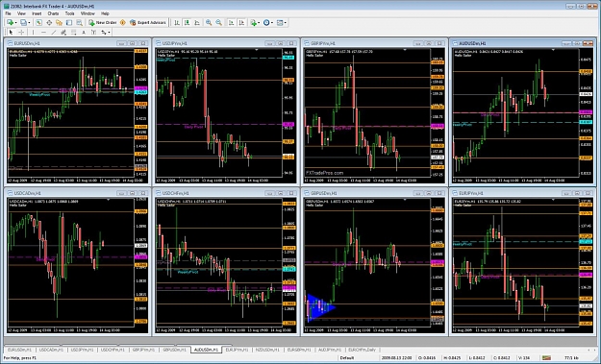601x364 pixels.
Task: Select the Equidistant Channel tool
Action: 63,32
